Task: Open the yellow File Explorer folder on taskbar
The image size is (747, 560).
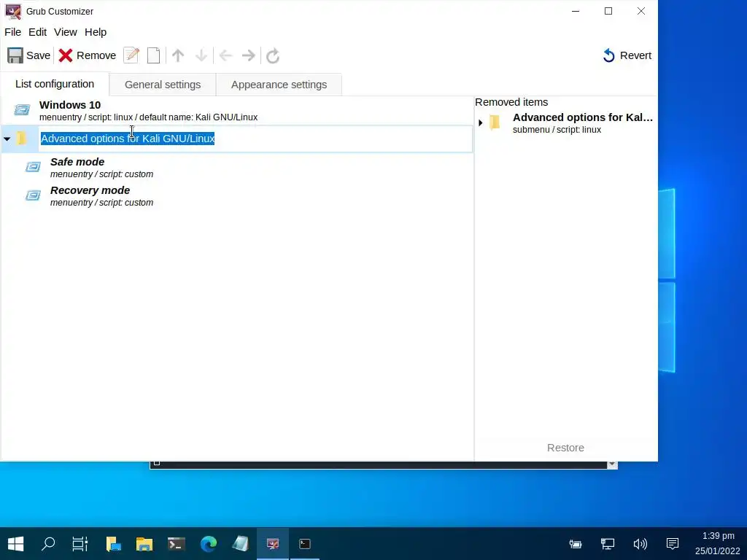Action: [144, 544]
